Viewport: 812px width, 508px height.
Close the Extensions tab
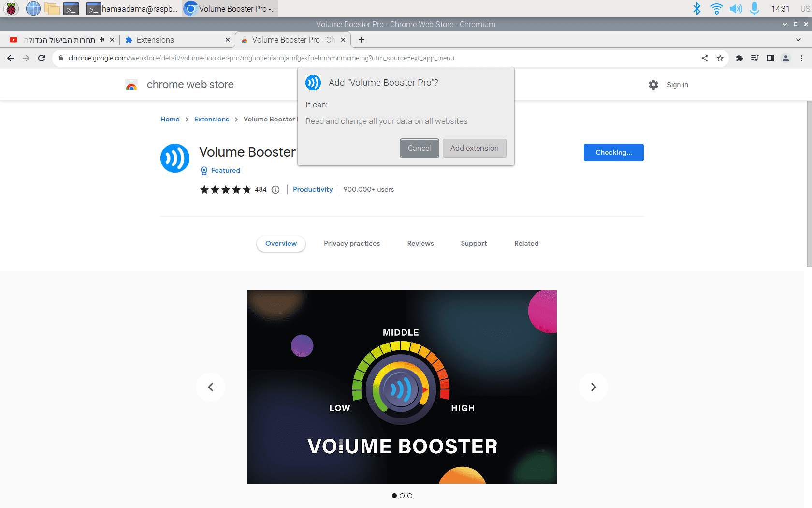click(x=228, y=40)
